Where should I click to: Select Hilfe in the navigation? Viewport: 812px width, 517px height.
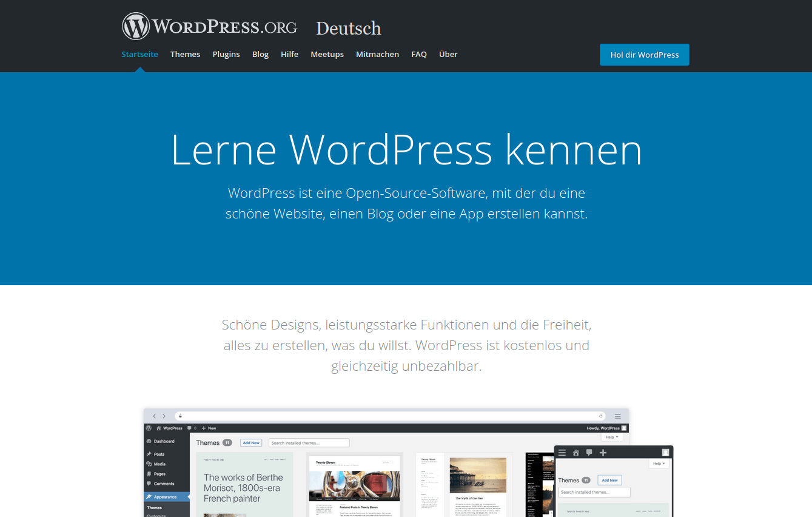(289, 54)
